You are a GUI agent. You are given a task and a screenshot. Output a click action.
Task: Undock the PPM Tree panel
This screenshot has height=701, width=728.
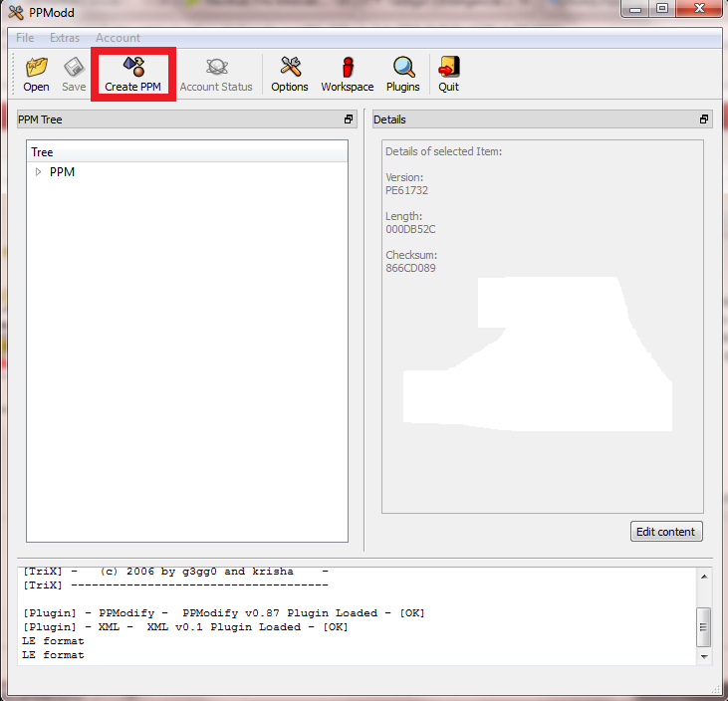[349, 119]
